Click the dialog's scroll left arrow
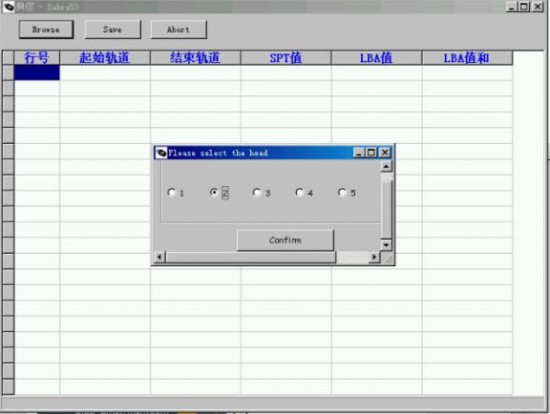The height and width of the screenshot is (414, 550). [x=160, y=257]
